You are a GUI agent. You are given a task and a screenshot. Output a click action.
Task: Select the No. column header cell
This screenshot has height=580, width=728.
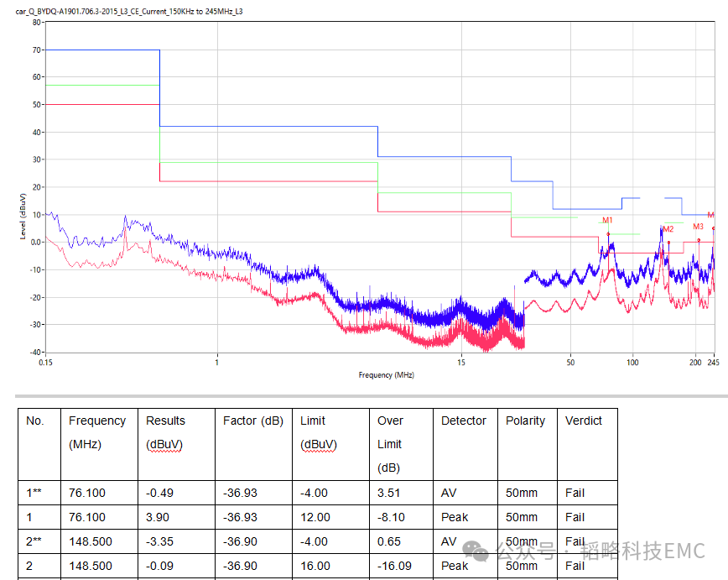[34, 421]
